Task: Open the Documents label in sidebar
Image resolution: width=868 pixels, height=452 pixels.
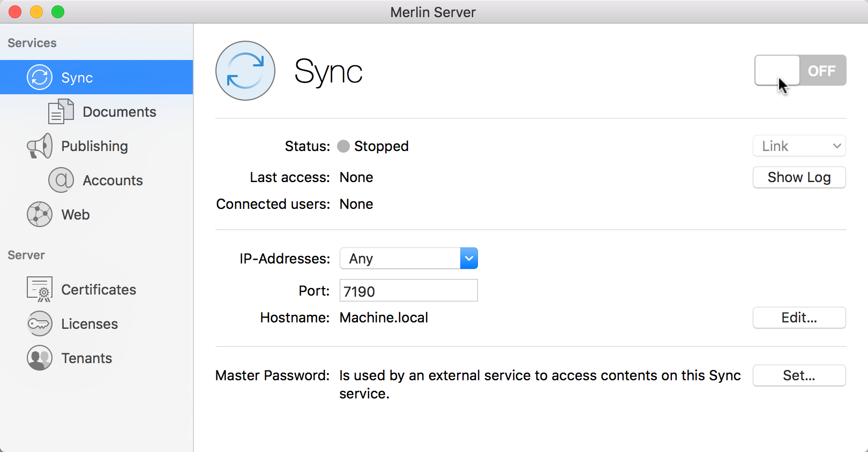Action: point(119,112)
